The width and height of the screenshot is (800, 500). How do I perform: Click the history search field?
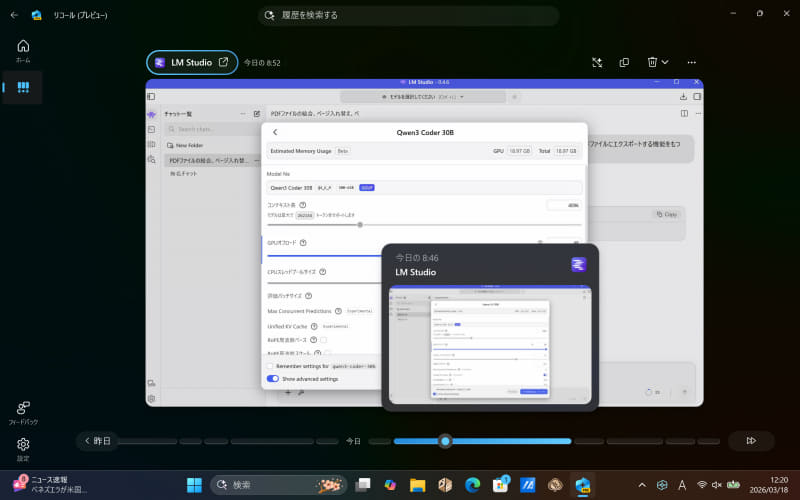(x=408, y=15)
